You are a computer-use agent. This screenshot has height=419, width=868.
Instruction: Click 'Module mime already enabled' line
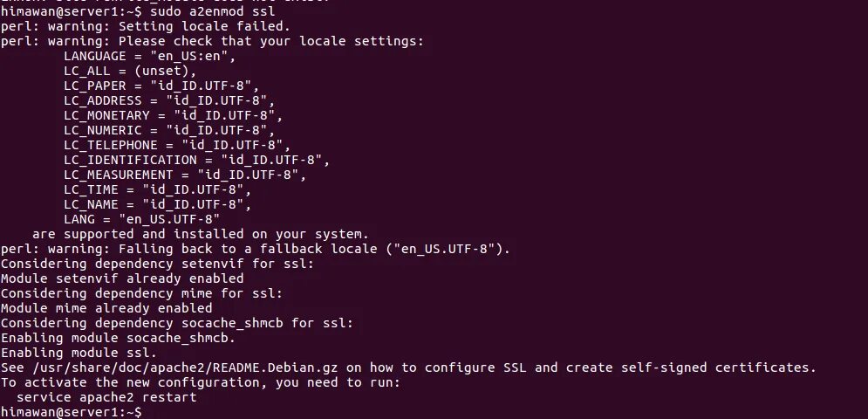(106, 309)
